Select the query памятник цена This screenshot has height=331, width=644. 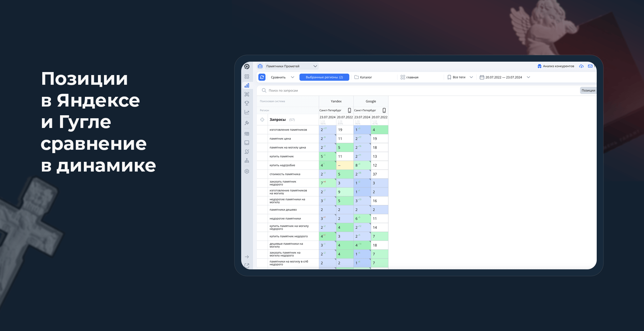pyautogui.click(x=280, y=139)
